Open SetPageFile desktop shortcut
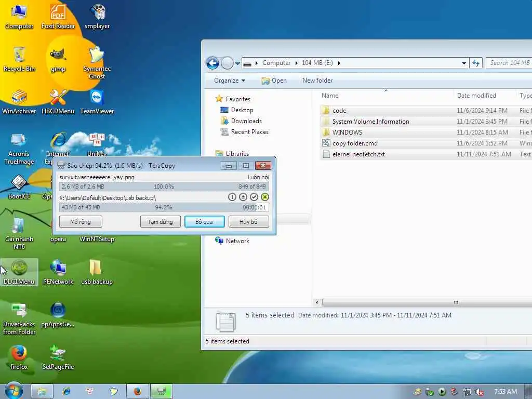This screenshot has height=399, width=532. pyautogui.click(x=58, y=357)
